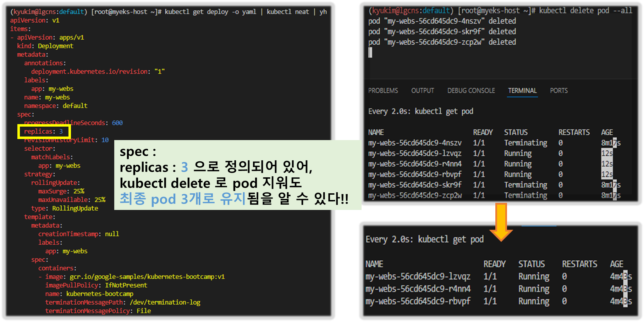Select the TERMINAL tab
The image size is (644, 322).
click(522, 91)
